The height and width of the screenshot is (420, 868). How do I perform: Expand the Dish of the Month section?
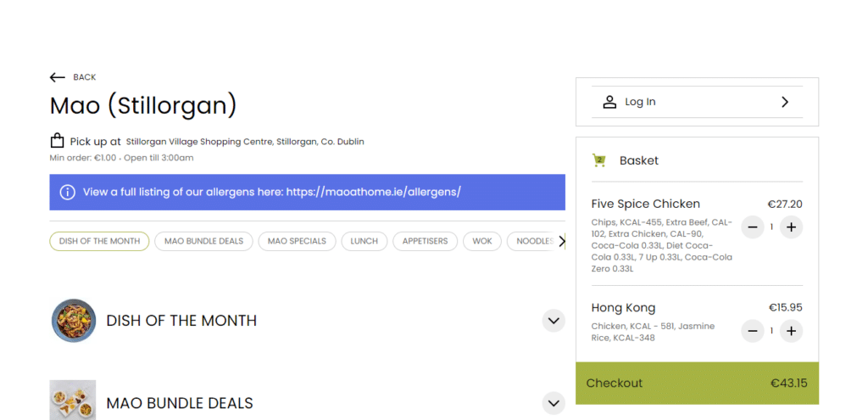click(x=554, y=321)
